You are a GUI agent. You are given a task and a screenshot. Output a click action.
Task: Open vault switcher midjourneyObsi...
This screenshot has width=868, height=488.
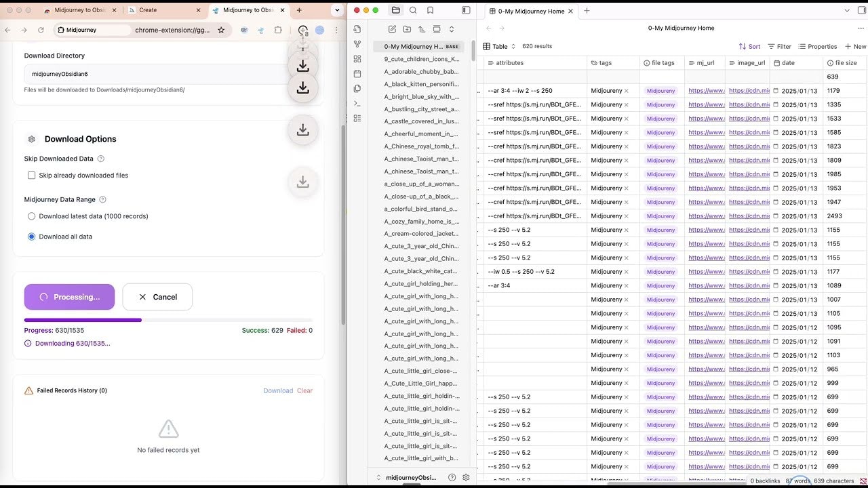(x=410, y=477)
